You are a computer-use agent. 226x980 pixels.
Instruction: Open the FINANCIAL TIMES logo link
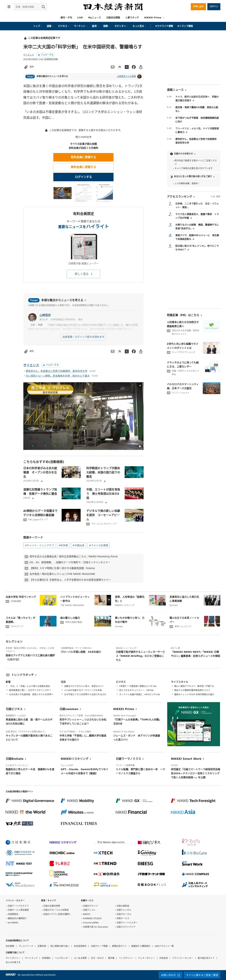pos(79,823)
